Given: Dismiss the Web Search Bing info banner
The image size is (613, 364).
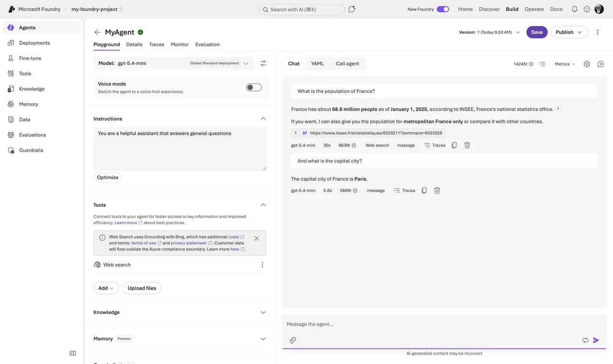Looking at the screenshot, I should tap(257, 238).
